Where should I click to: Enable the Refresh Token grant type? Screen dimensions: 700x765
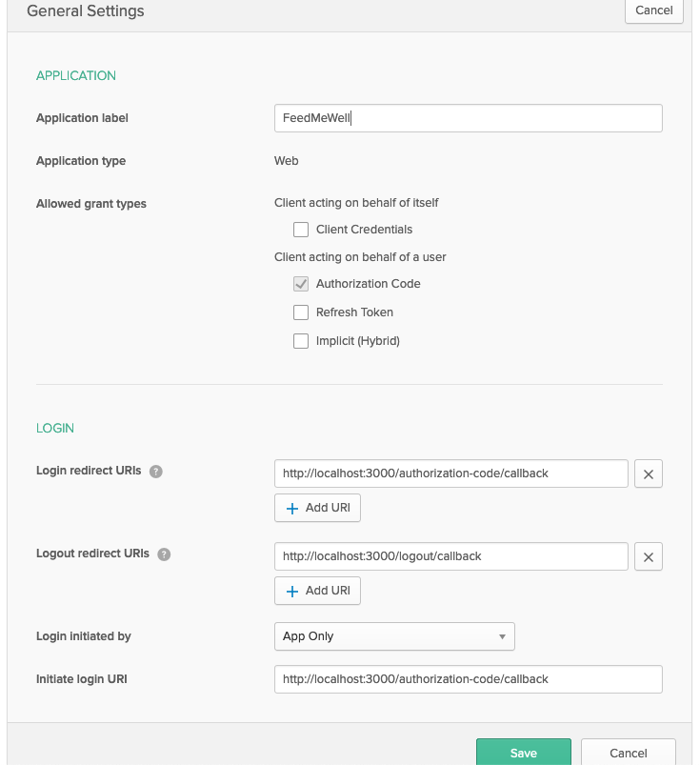[301, 312]
